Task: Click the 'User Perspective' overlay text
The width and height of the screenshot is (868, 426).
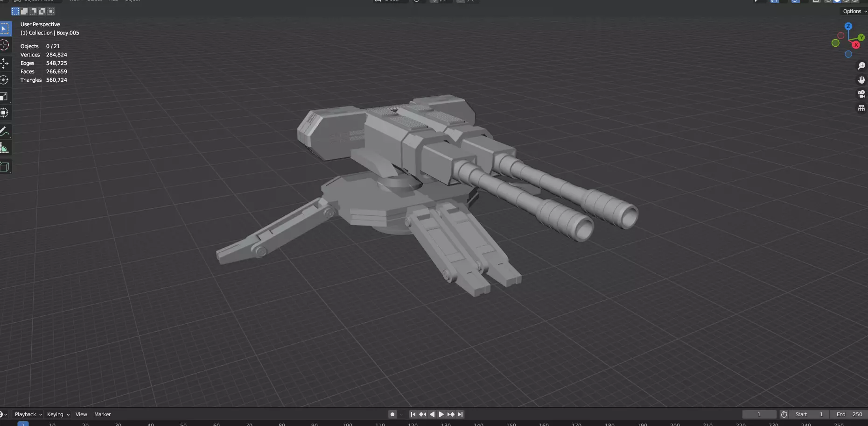Action: coord(40,24)
